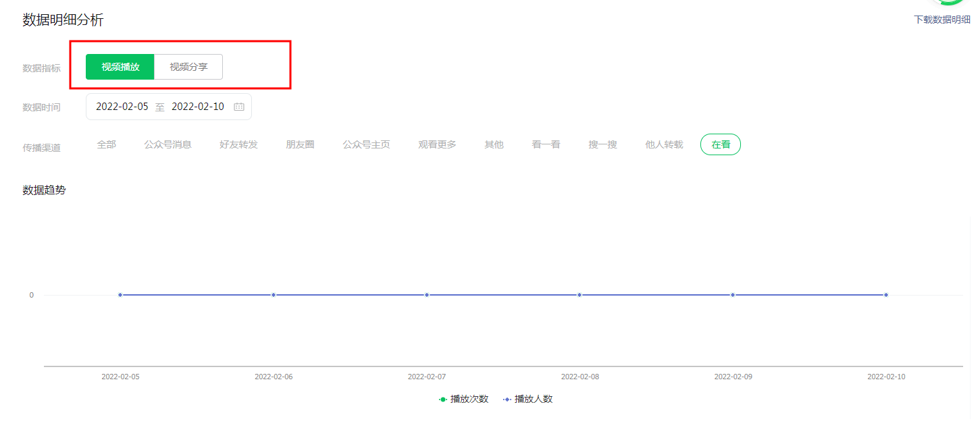This screenshot has width=980, height=440.
Task: Select the 看一看 channel filter
Action: [546, 144]
